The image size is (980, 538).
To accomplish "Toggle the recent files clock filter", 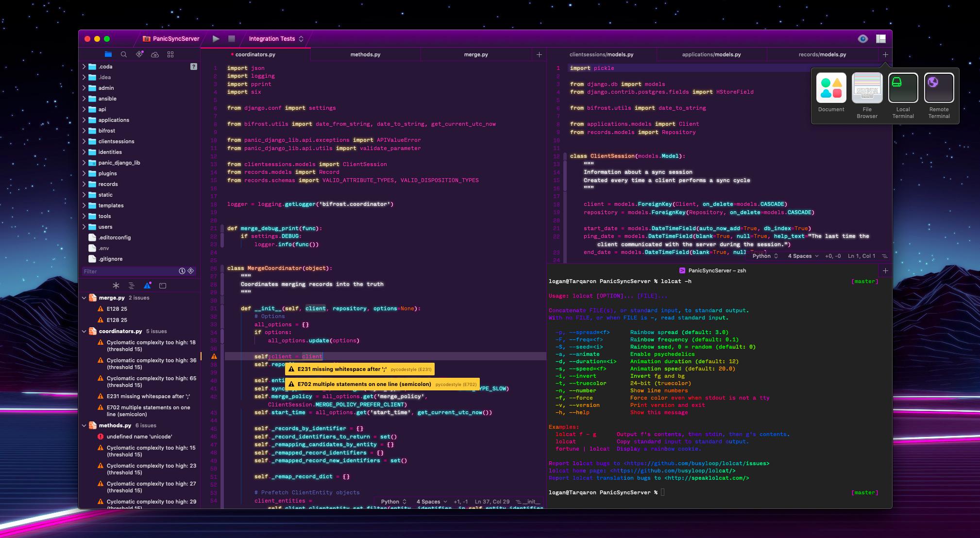I will tap(182, 271).
